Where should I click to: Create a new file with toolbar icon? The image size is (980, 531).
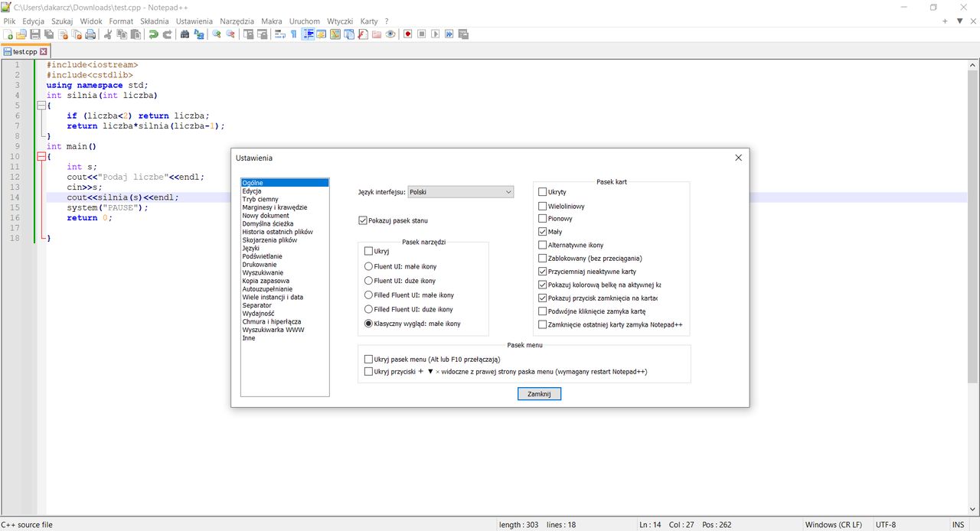tap(8, 34)
